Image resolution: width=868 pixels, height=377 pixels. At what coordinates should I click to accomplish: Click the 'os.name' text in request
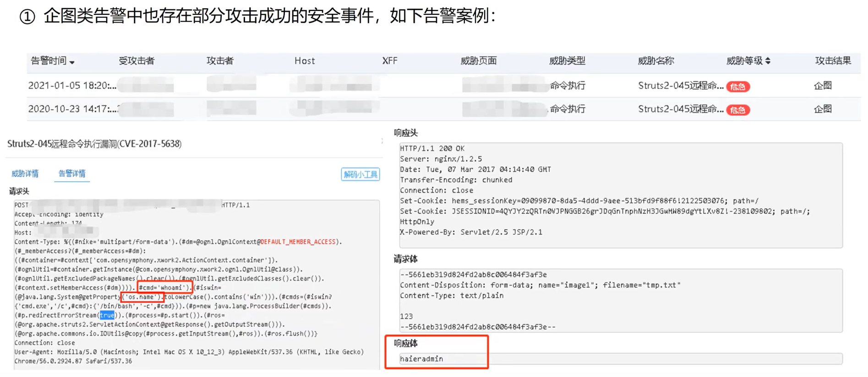click(x=142, y=297)
